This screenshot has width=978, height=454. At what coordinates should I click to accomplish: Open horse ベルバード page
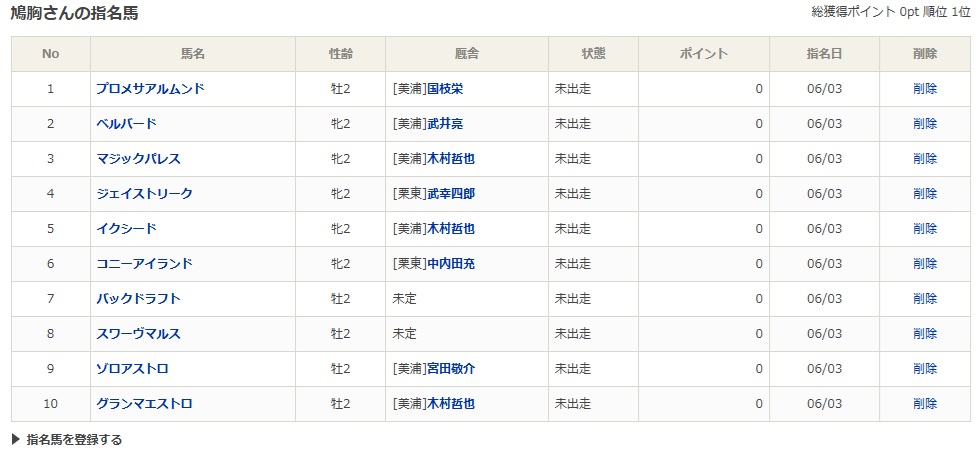click(x=126, y=124)
